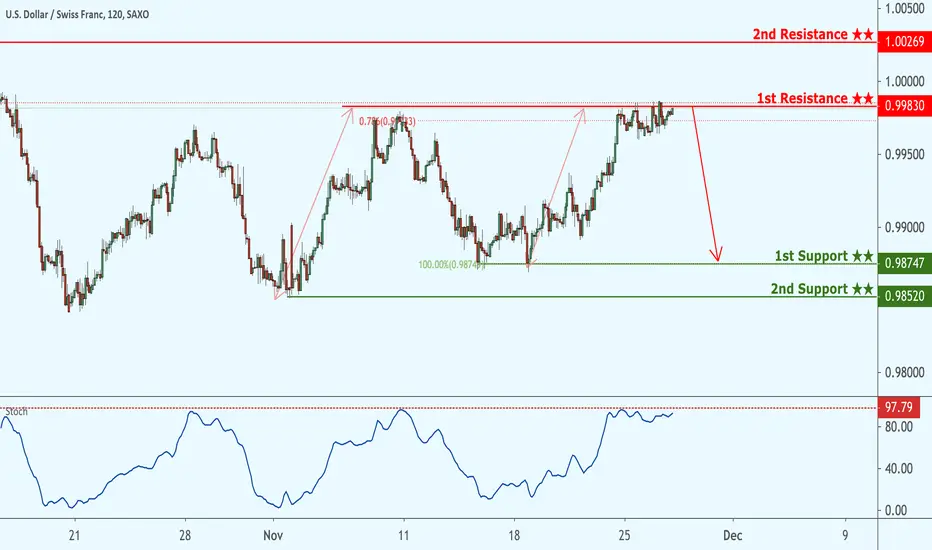Click the 0.786 Fibonacci retracement label
The image size is (932, 550).
pyautogui.click(x=387, y=121)
